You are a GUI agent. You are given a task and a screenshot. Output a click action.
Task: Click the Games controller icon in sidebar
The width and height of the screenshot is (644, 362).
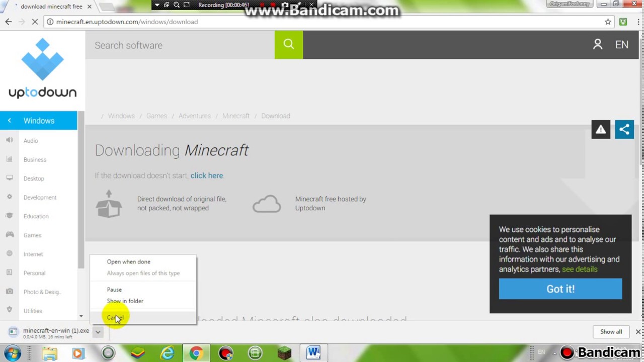9,235
